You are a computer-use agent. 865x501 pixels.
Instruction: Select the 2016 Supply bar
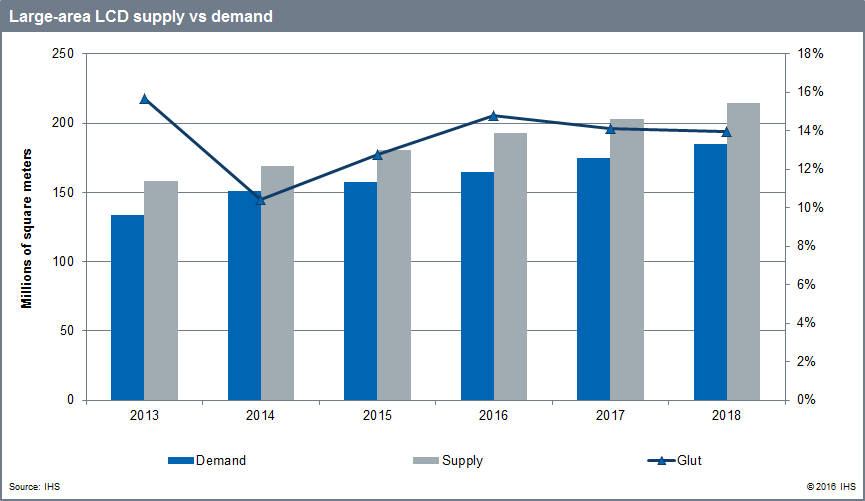(510, 267)
